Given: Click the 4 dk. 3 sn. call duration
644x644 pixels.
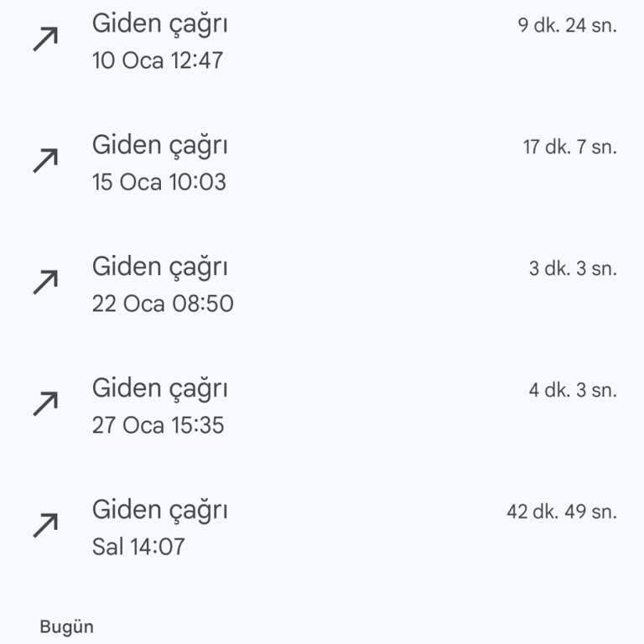Looking at the screenshot, I should tap(573, 391).
